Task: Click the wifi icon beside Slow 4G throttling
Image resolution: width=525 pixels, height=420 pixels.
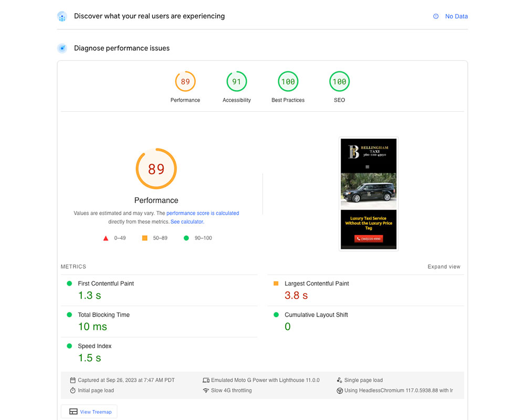Action: [206, 391]
